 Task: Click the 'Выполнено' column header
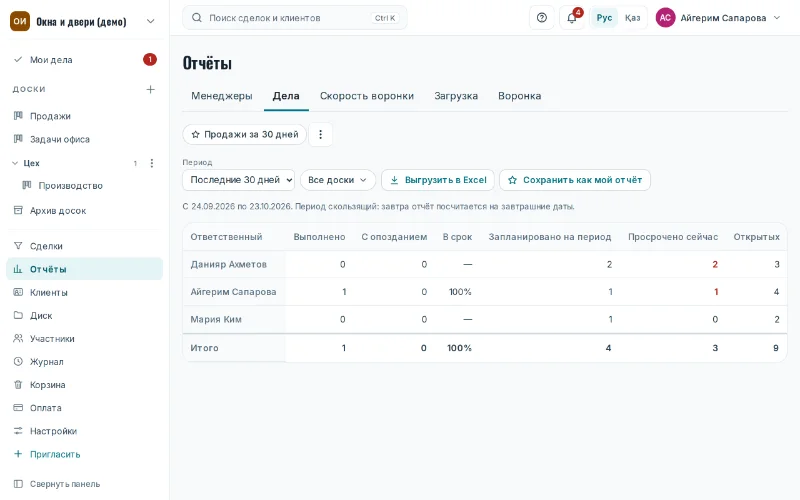tap(319, 237)
